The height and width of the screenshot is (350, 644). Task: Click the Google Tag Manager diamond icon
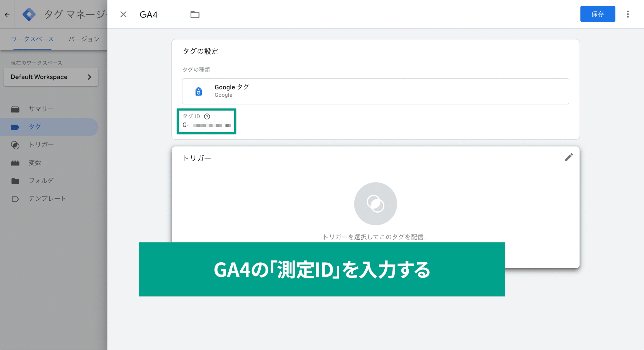point(29,13)
